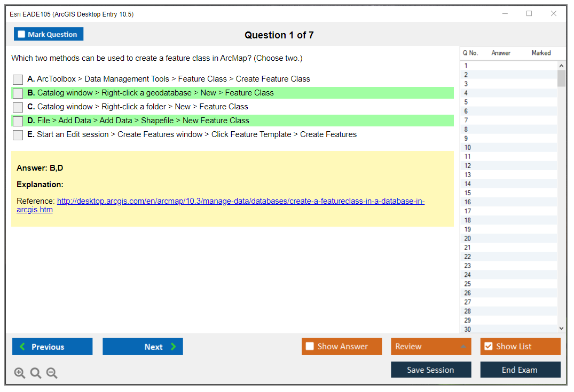The image size is (574, 392).
Task: Open the Review dropdown menu
Action: click(x=430, y=347)
